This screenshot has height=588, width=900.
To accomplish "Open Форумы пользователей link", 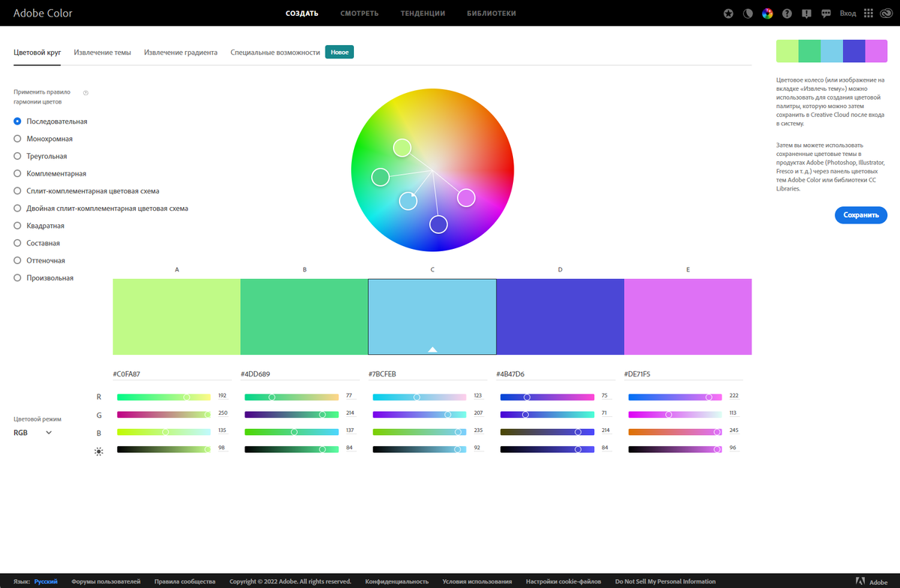I will tap(106, 581).
